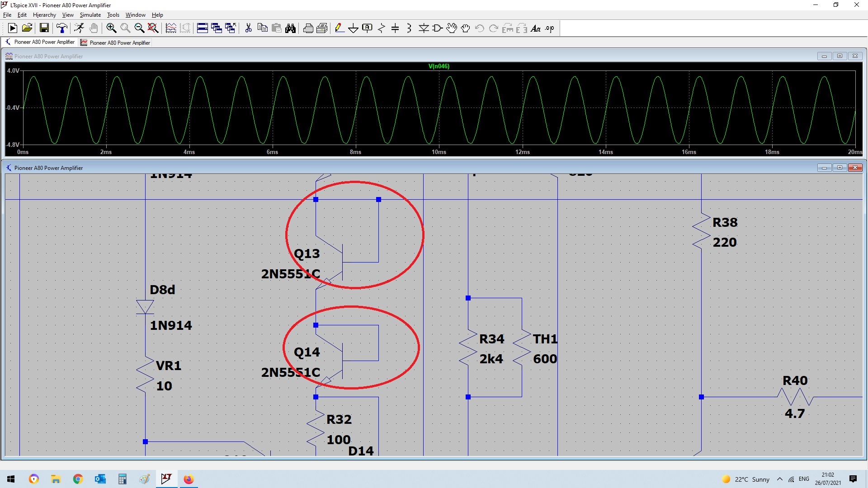This screenshot has width=868, height=488.
Task: Open Print Setup icon
Action: 322,28
